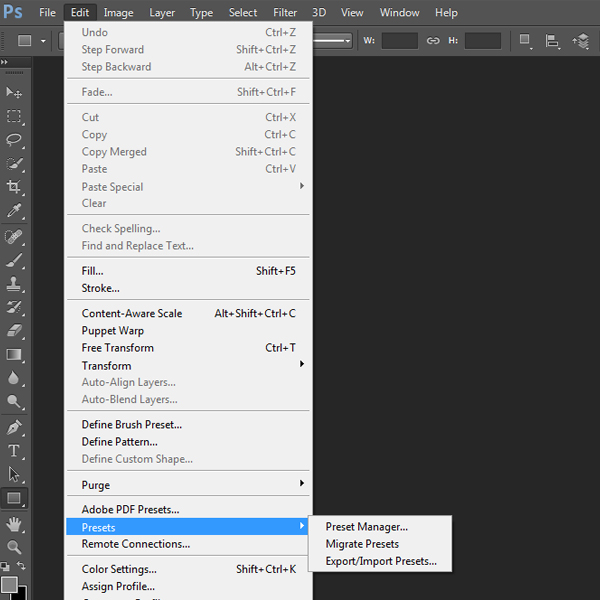This screenshot has height=600, width=600.
Task: Open the Filter menu
Action: coord(285,13)
